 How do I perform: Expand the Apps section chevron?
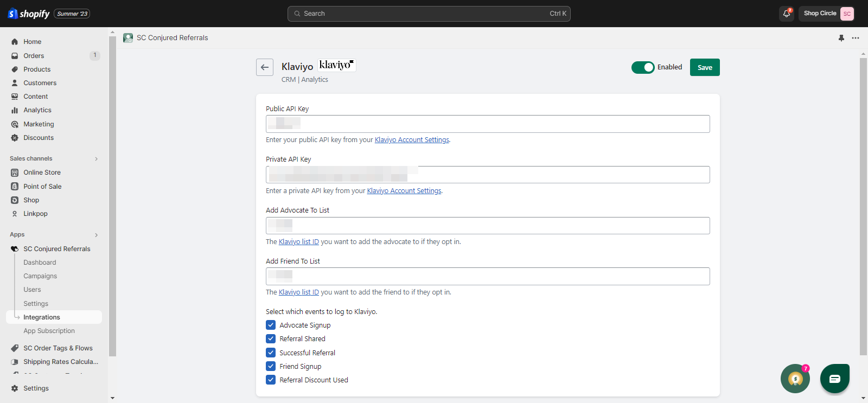97,235
